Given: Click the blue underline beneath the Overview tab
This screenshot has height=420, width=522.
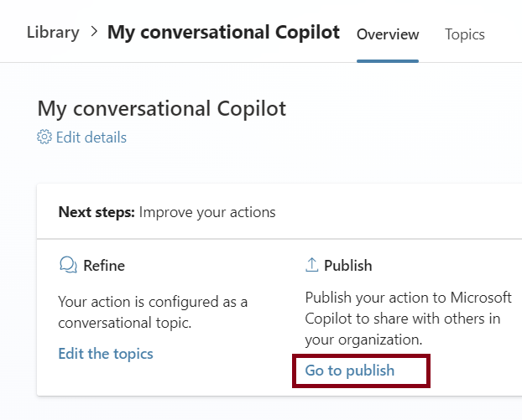Looking at the screenshot, I should tap(387, 60).
